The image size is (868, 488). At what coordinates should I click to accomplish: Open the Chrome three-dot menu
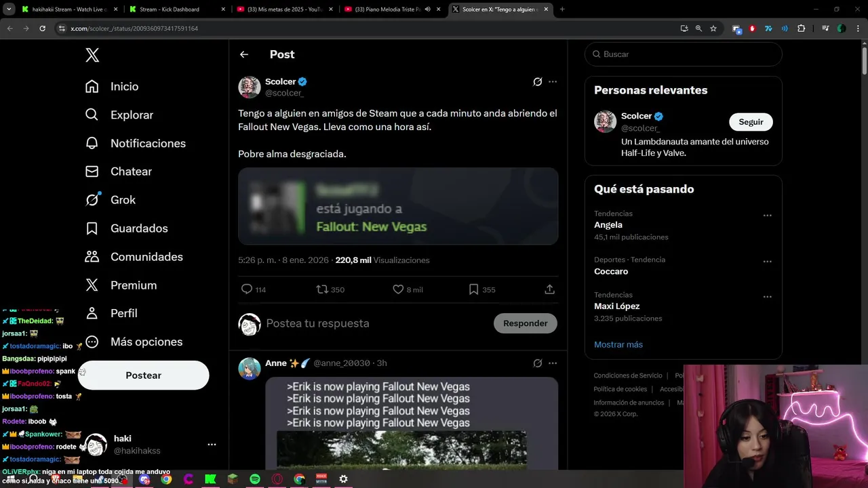(857, 28)
